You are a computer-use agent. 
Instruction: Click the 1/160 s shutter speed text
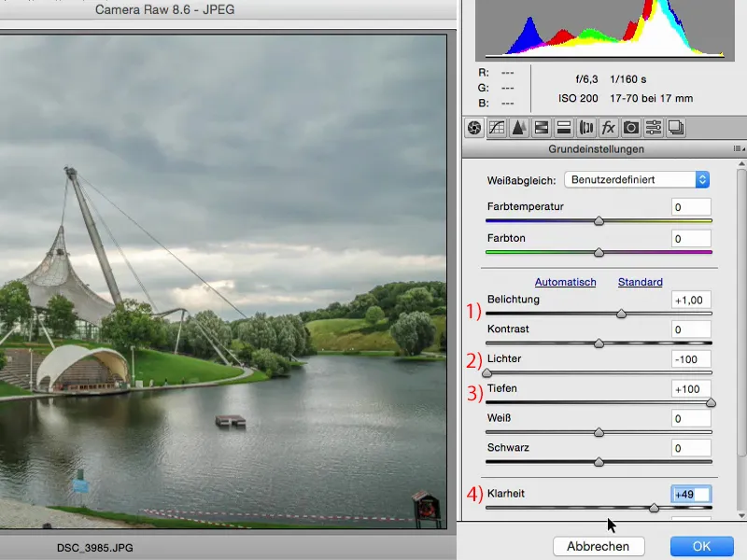coord(627,79)
